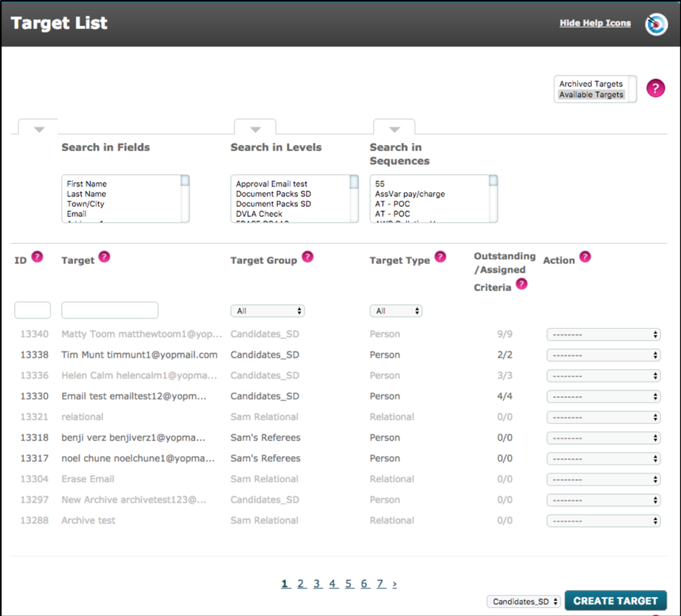Open Action dropdown for target 13336
681x616 pixels.
[x=603, y=376]
